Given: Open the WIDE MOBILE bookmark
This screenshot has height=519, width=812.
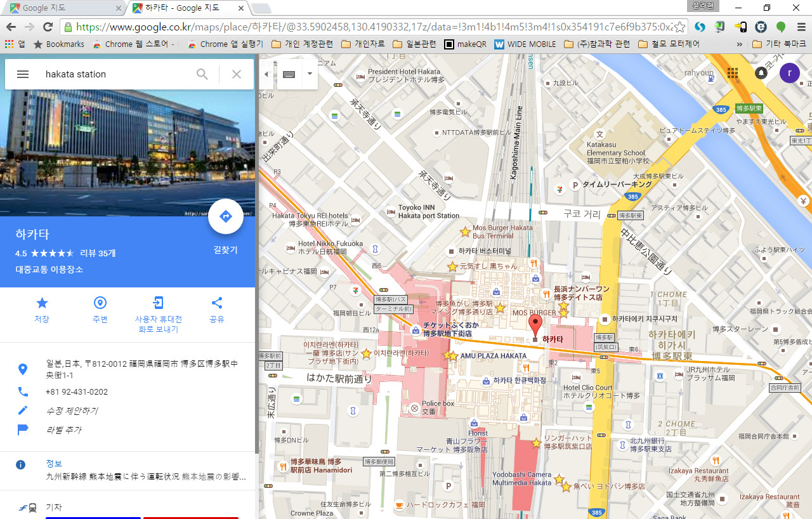Looking at the screenshot, I should (525, 44).
